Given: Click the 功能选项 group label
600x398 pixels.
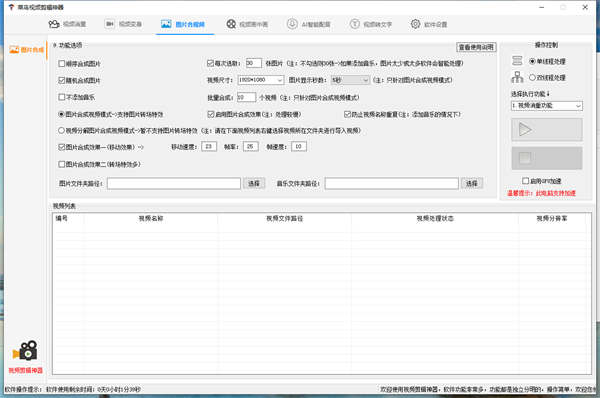Looking at the screenshot, I should (x=70, y=45).
